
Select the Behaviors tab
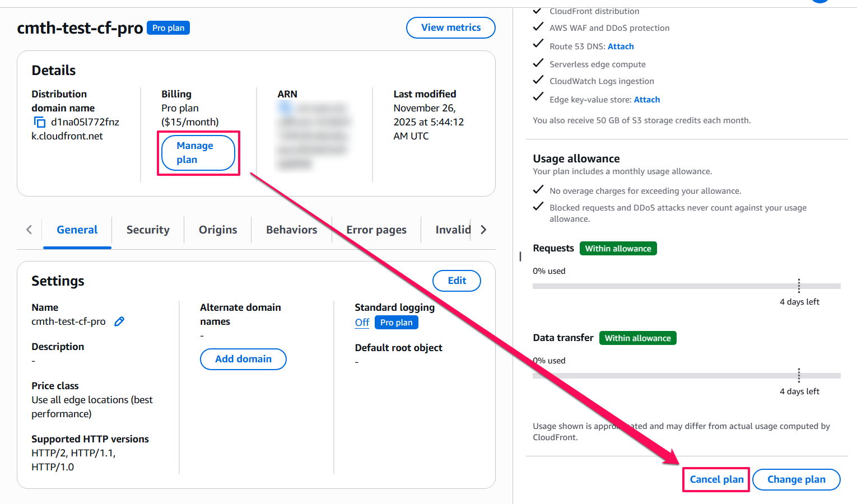pyautogui.click(x=291, y=230)
